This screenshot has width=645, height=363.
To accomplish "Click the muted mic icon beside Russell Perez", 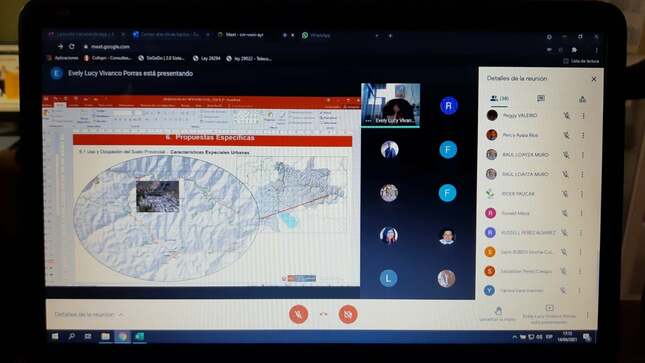I will 564,233.
